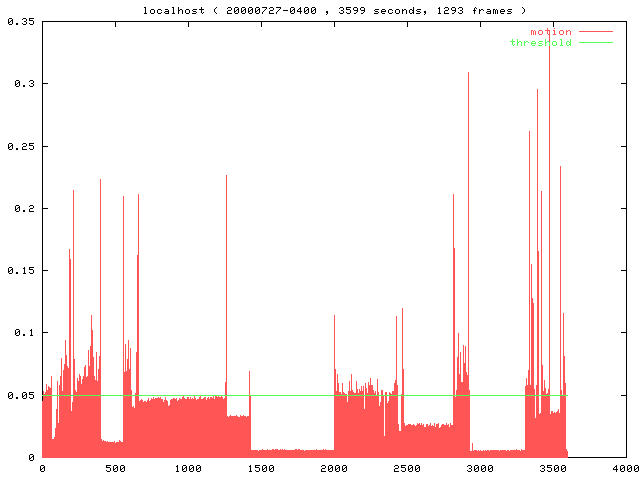Select the red motion legend line sample
Viewport: 640px width, 480px height.
pos(595,32)
